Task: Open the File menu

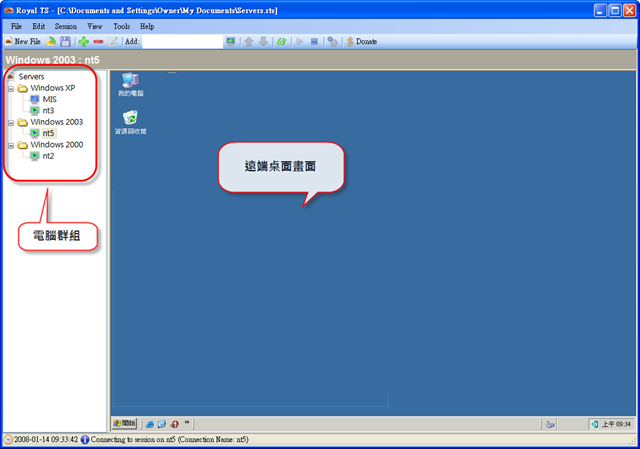Action: click(16, 26)
